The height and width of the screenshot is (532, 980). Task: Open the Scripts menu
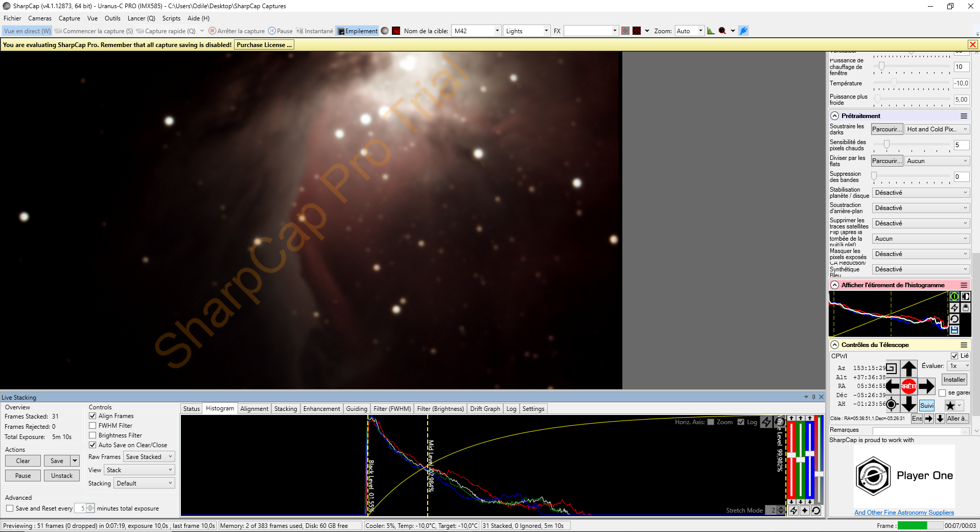pos(171,18)
